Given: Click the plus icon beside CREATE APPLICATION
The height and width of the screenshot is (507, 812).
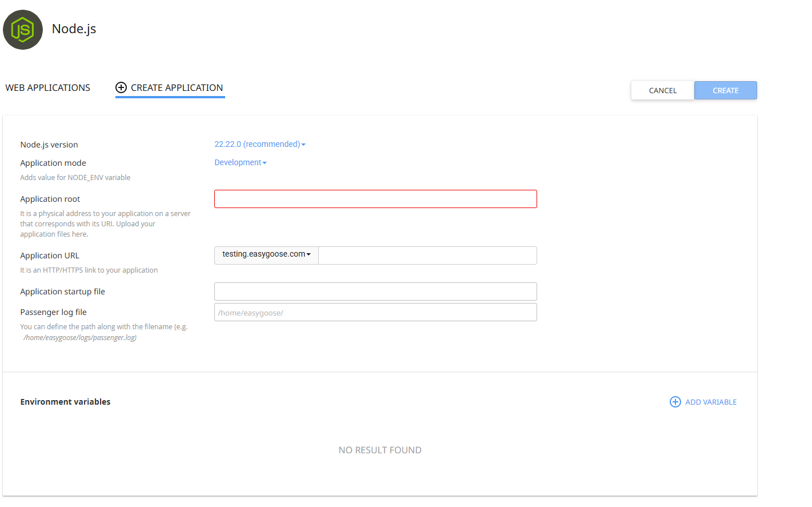Looking at the screenshot, I should tap(121, 87).
